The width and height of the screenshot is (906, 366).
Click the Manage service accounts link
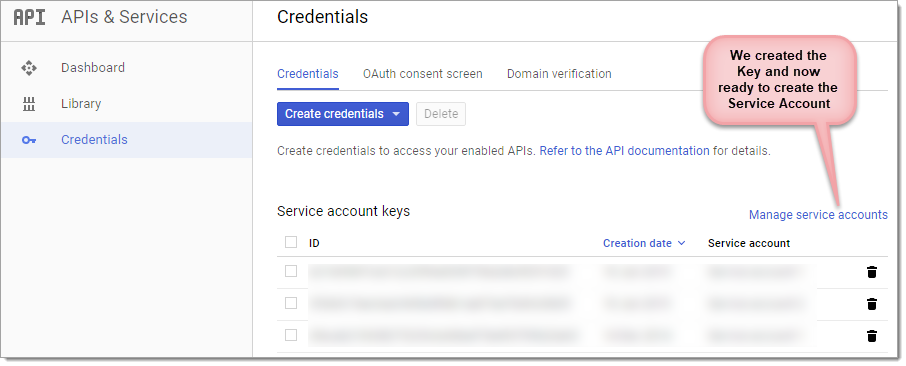coord(818,215)
